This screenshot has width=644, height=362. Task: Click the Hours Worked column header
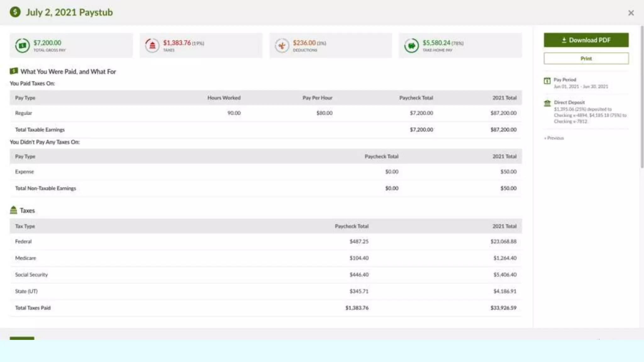click(224, 98)
